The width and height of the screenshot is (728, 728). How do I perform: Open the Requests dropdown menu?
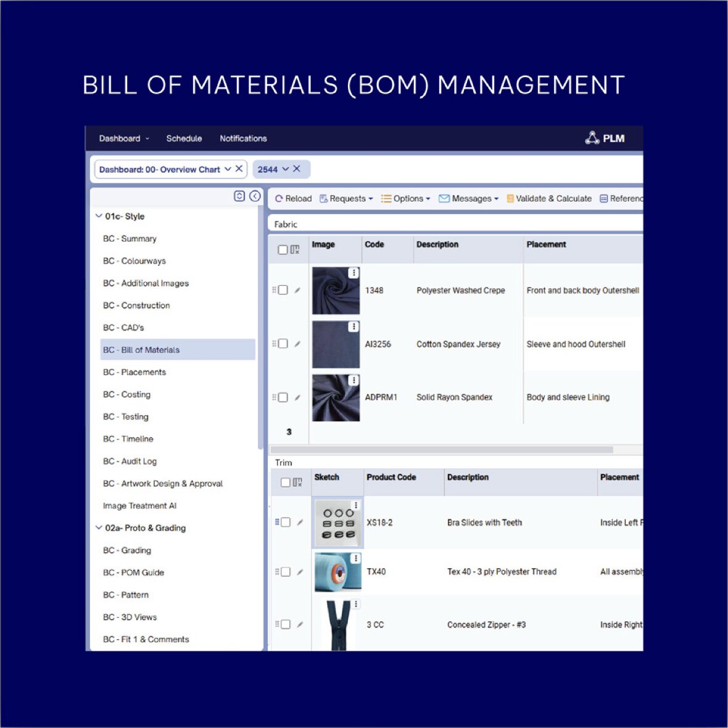point(347,199)
